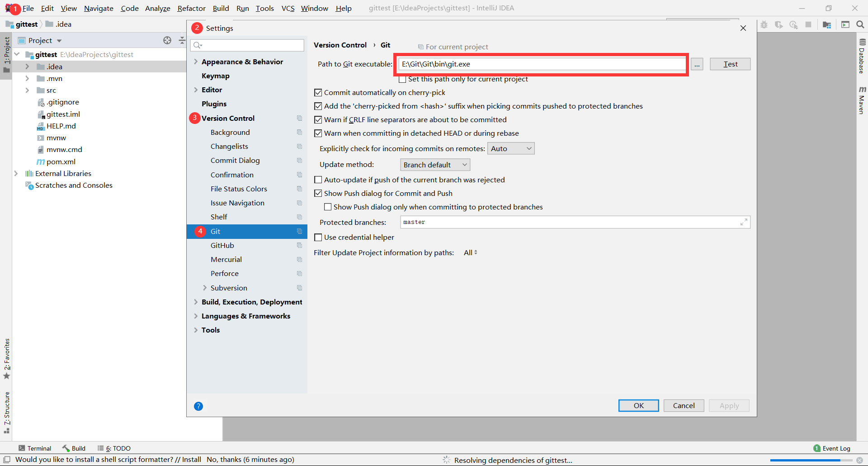
Task: Click the Debug bug icon in toolbar
Action: [x=764, y=25]
